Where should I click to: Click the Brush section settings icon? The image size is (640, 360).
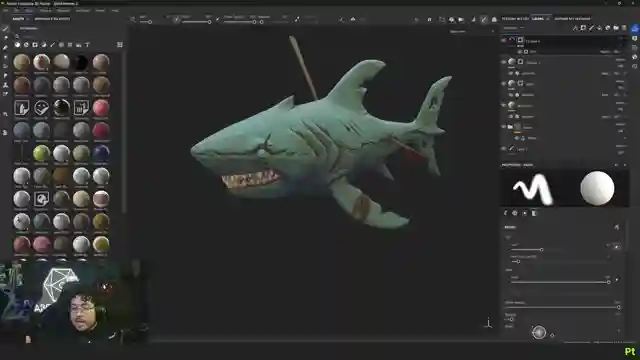coord(616,227)
